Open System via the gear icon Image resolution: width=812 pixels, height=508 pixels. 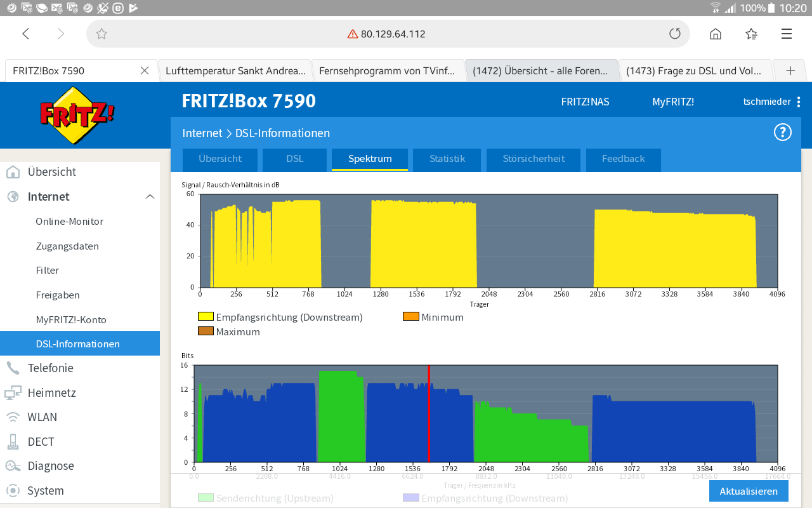14,490
